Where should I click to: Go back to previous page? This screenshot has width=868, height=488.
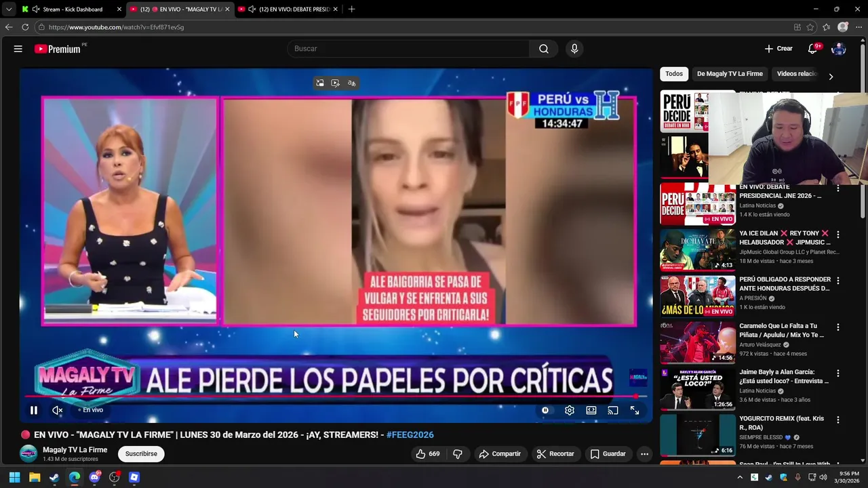pos(8,27)
